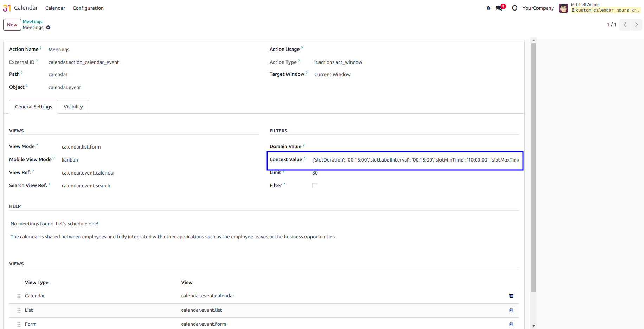Open the Mitchell Admin user menu
Viewport: 644px width, 329px height.
pyautogui.click(x=600, y=8)
